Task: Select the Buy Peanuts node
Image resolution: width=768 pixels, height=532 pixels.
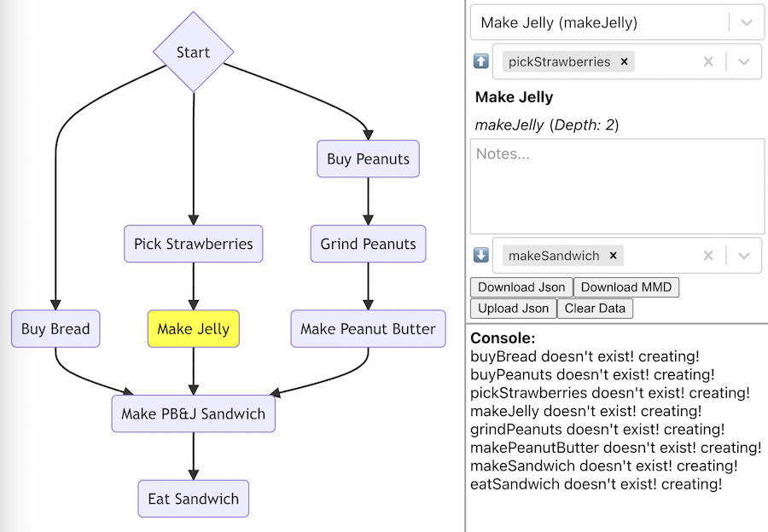Action: [368, 159]
